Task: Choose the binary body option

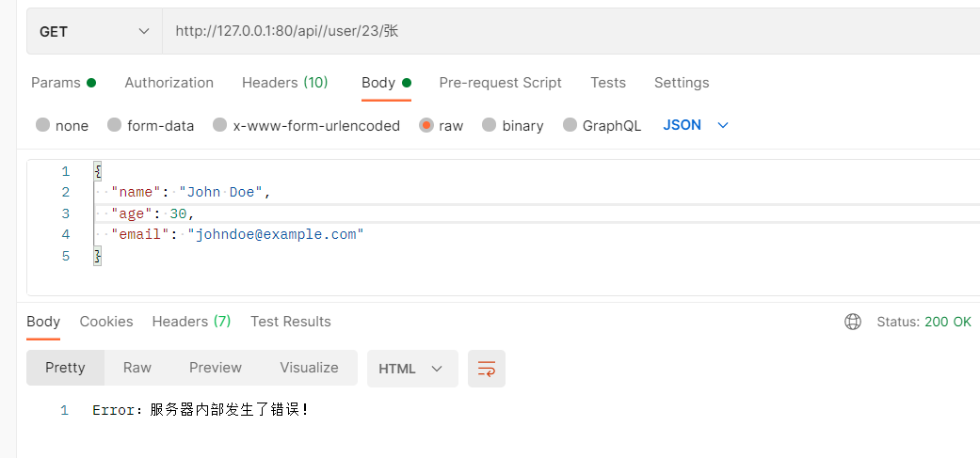Action: tap(490, 125)
